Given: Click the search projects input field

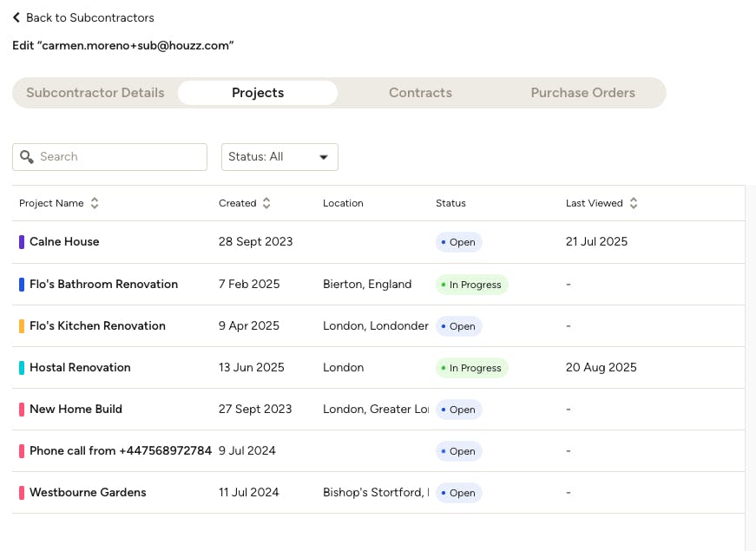Looking at the screenshot, I should (120, 157).
